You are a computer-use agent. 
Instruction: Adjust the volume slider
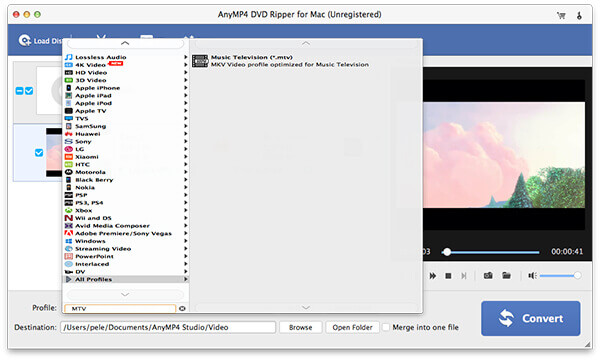pyautogui.click(x=560, y=275)
